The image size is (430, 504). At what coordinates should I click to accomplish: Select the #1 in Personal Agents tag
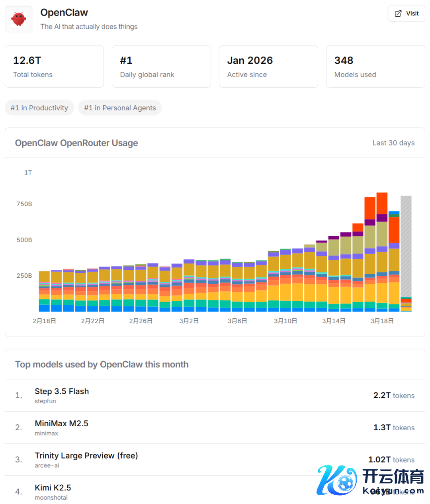(x=120, y=108)
